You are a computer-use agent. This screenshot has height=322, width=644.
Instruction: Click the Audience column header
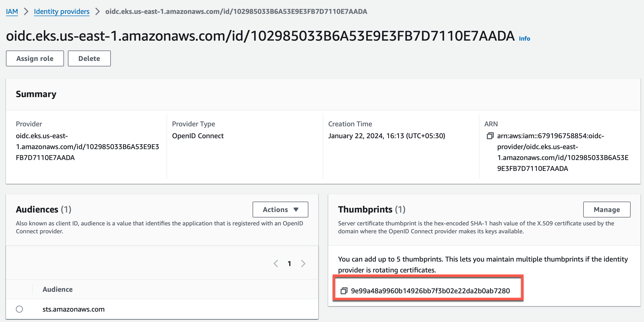click(x=58, y=289)
